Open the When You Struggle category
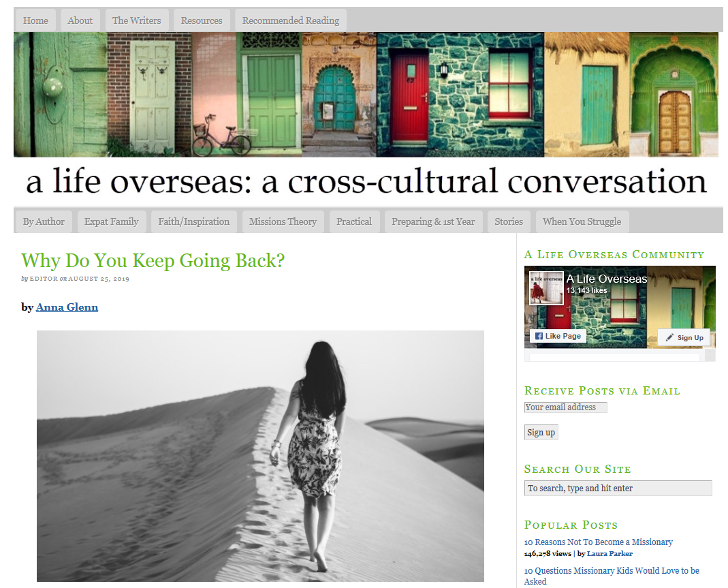The width and height of the screenshot is (728, 588). (x=582, y=221)
